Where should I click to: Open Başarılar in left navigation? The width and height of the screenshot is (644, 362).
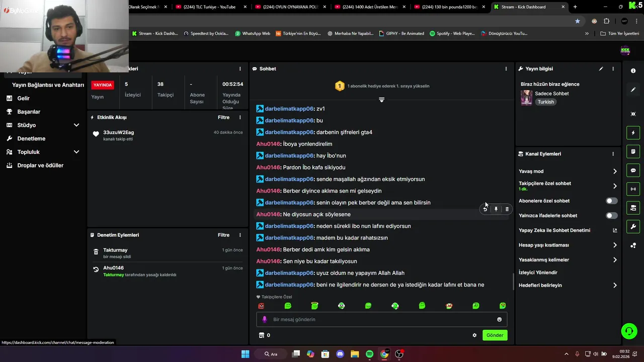(x=29, y=112)
